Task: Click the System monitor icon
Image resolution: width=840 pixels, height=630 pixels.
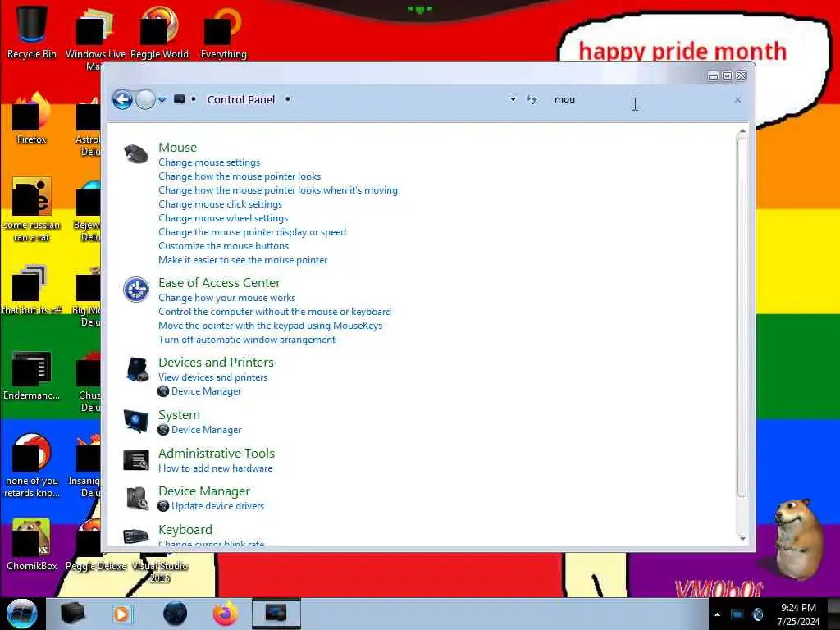Action: point(136,421)
